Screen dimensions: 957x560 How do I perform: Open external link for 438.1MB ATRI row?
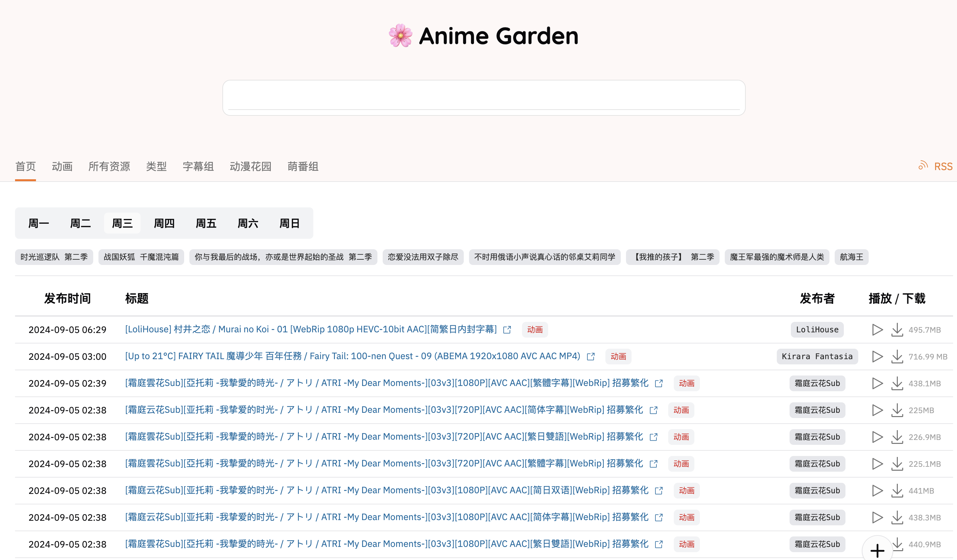point(659,383)
